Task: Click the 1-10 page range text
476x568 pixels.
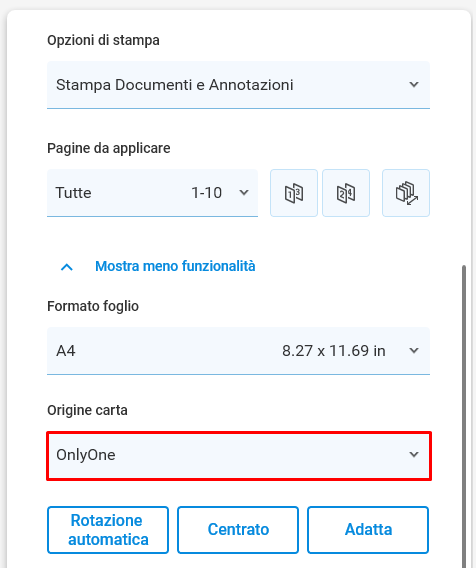Action: [x=206, y=193]
